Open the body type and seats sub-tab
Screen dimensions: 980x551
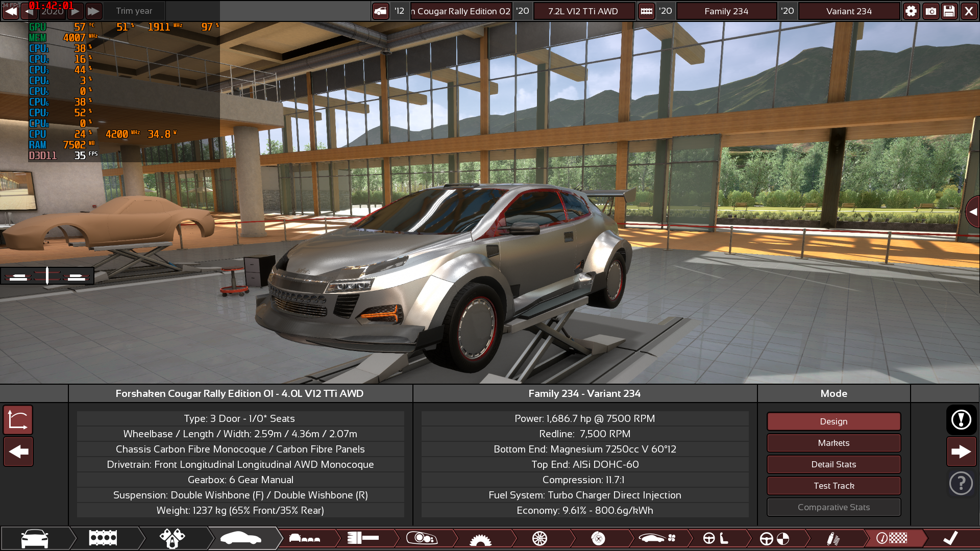305,538
